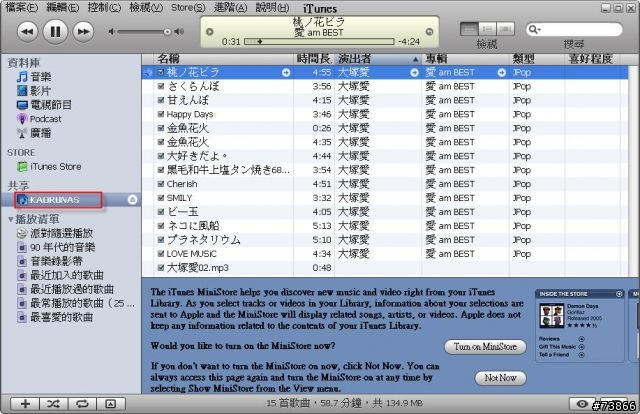Image resolution: width=640 pixels, height=414 pixels.
Task: Sort by 演出者 column header
Action: tap(378, 59)
